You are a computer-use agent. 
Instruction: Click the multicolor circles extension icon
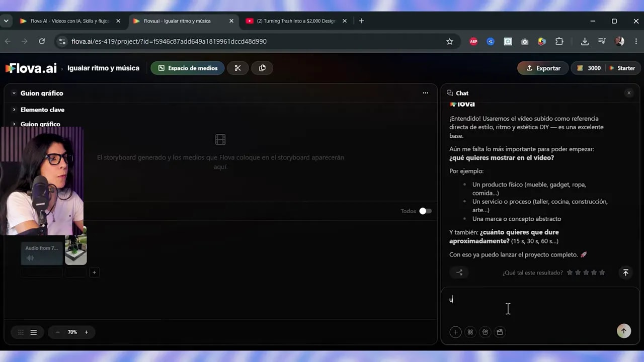click(x=542, y=42)
